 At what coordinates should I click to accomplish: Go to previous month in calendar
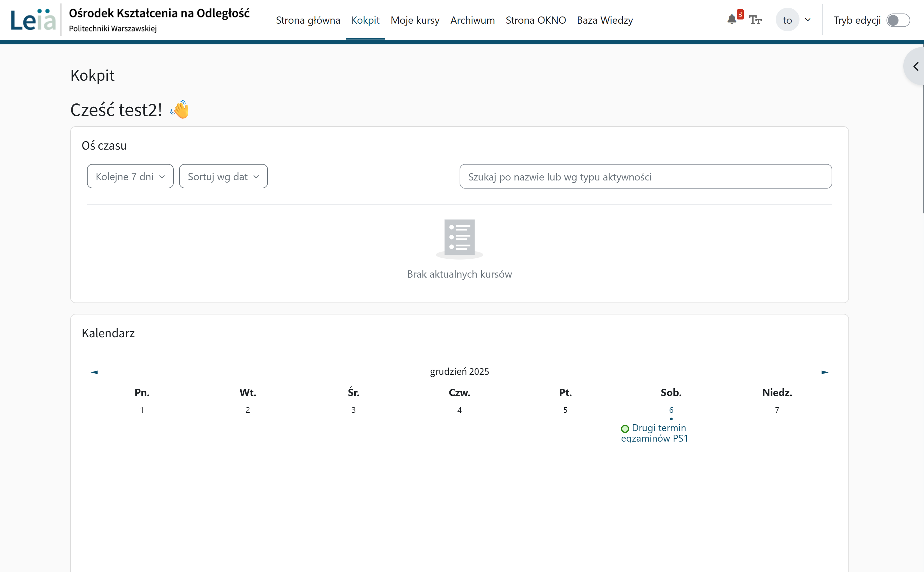[x=94, y=372]
